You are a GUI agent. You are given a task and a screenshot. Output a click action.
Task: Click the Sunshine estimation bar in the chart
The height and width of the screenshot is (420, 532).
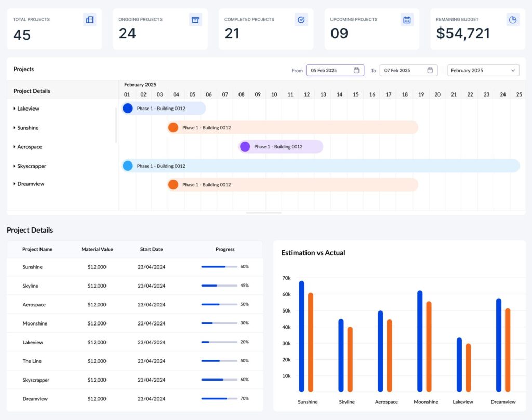click(x=300, y=335)
